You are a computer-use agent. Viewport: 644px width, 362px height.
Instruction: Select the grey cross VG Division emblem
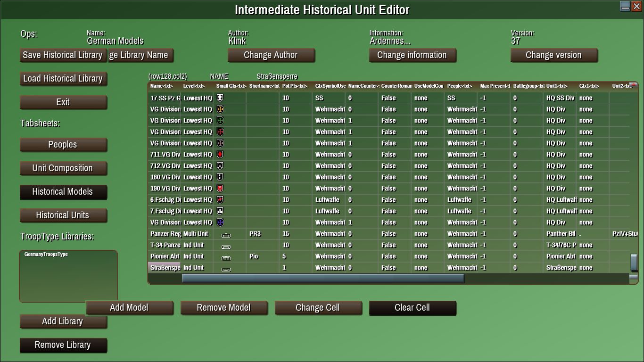[x=220, y=143]
